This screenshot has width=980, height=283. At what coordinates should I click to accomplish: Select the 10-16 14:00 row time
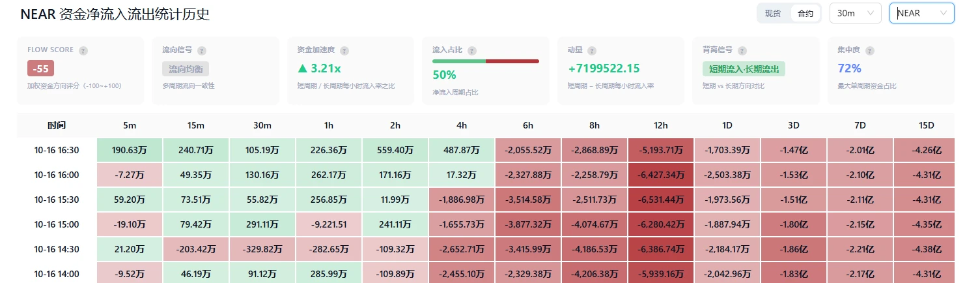pyautogui.click(x=57, y=274)
